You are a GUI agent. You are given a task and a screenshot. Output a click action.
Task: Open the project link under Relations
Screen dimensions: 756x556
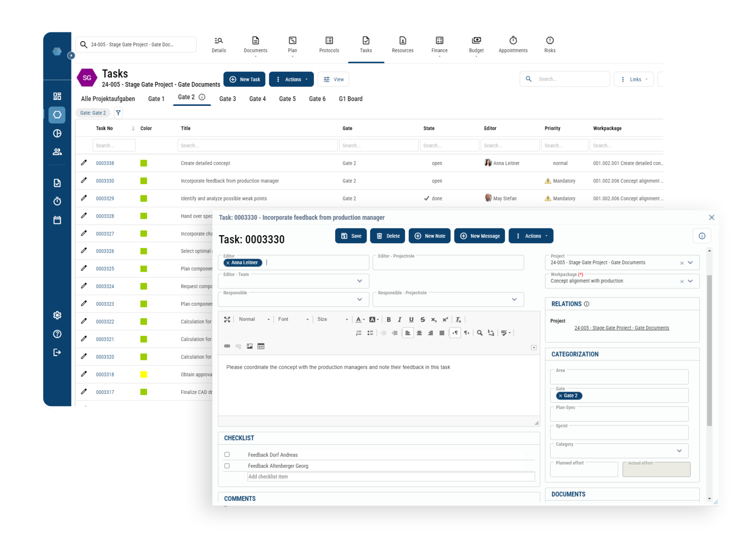[x=622, y=328]
